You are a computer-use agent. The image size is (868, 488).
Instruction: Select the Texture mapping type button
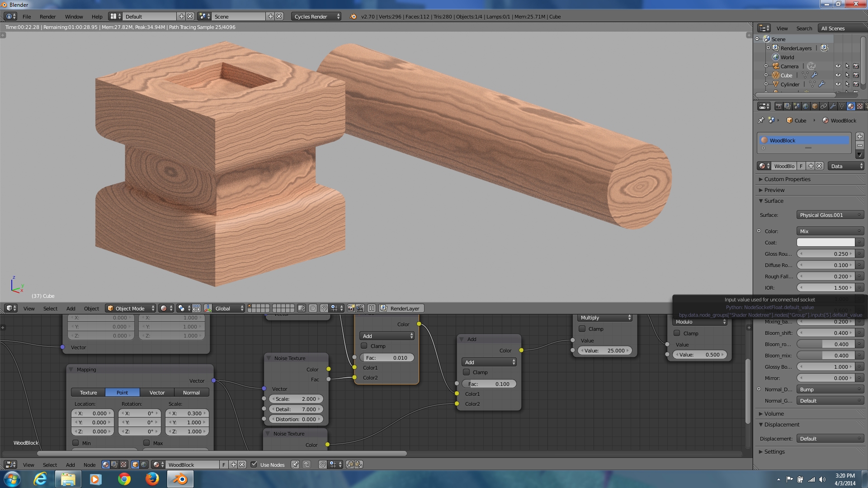point(88,393)
